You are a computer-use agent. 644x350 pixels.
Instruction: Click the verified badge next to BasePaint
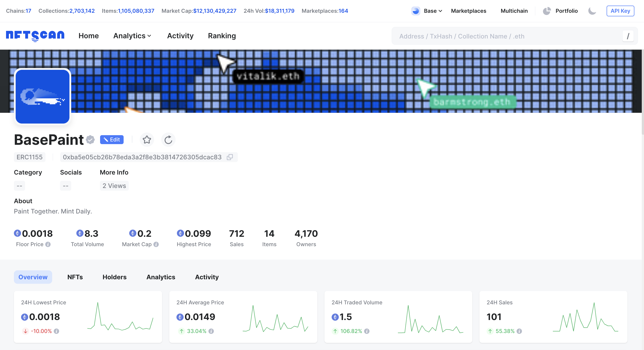point(90,140)
